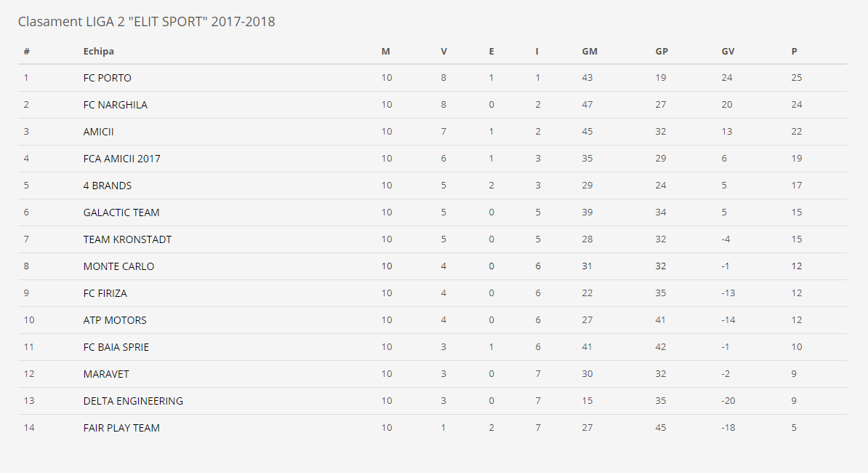Open DELTA ENGINEERING team entry

133,401
